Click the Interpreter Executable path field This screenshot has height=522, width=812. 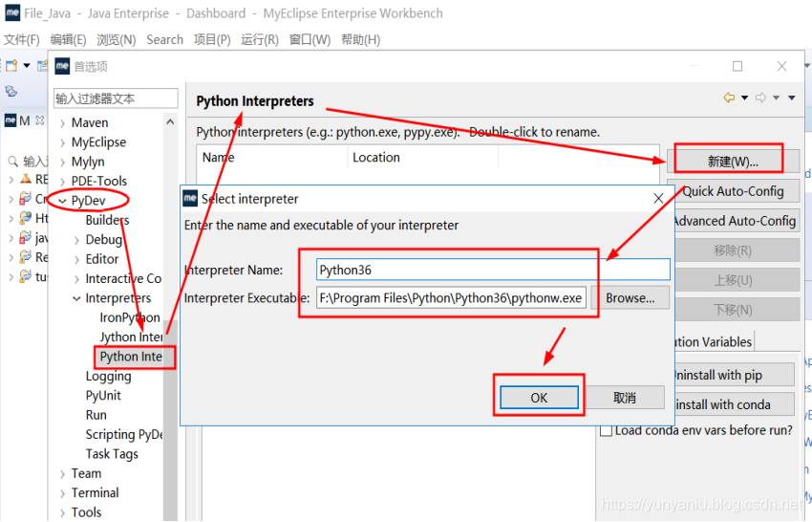click(x=451, y=298)
